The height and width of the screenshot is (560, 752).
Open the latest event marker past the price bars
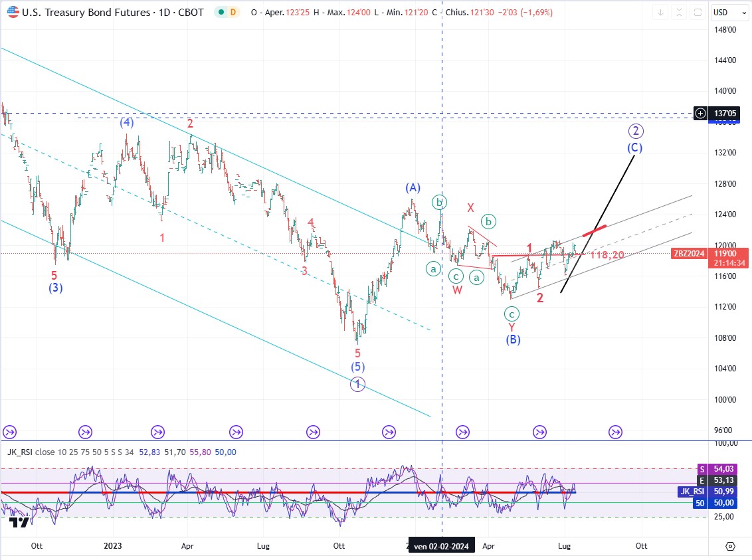coord(615,432)
